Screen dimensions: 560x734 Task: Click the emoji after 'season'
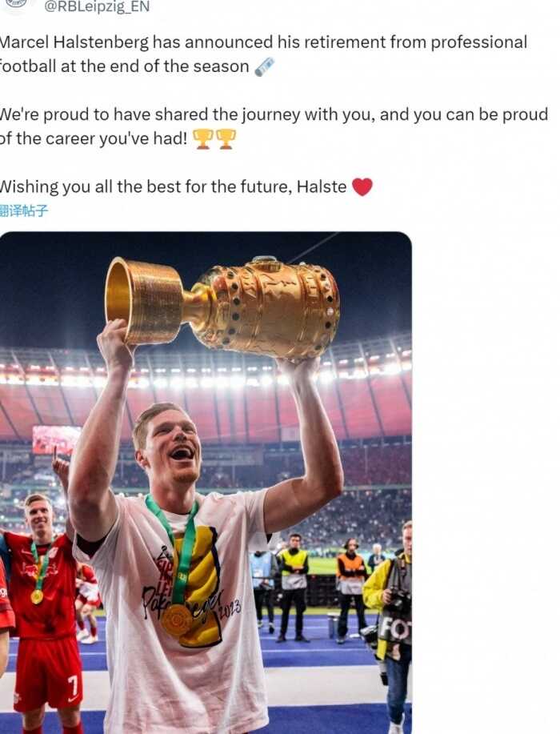coord(264,66)
